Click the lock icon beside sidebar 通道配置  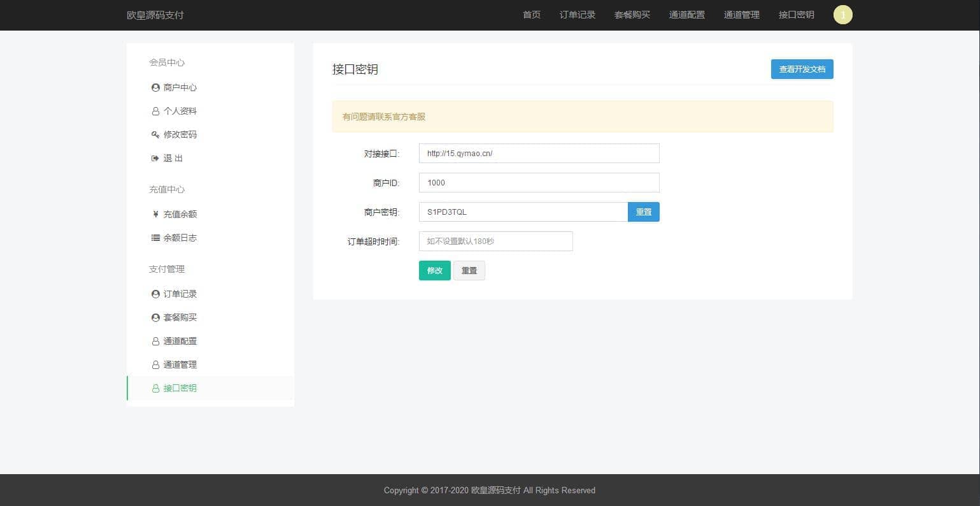pos(155,342)
